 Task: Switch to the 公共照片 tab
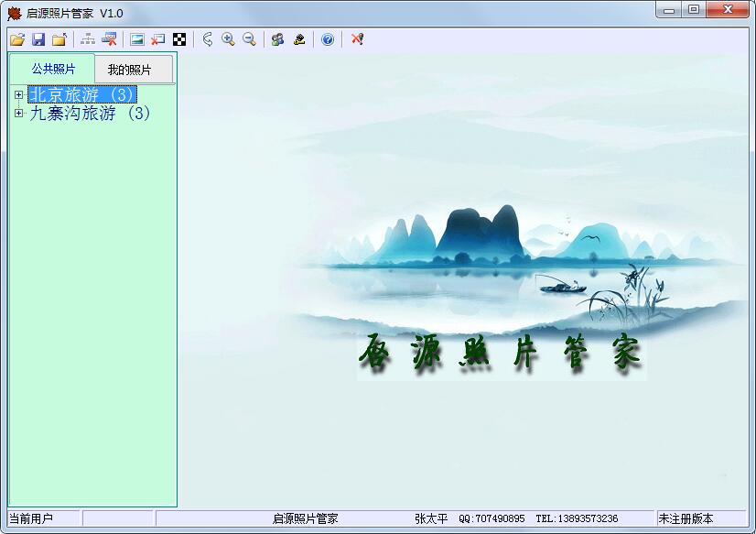pyautogui.click(x=53, y=69)
